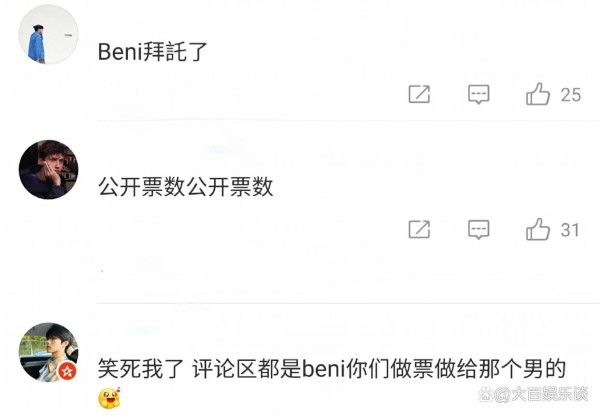Share the "公开票数公开票数" comment

[x=419, y=229]
